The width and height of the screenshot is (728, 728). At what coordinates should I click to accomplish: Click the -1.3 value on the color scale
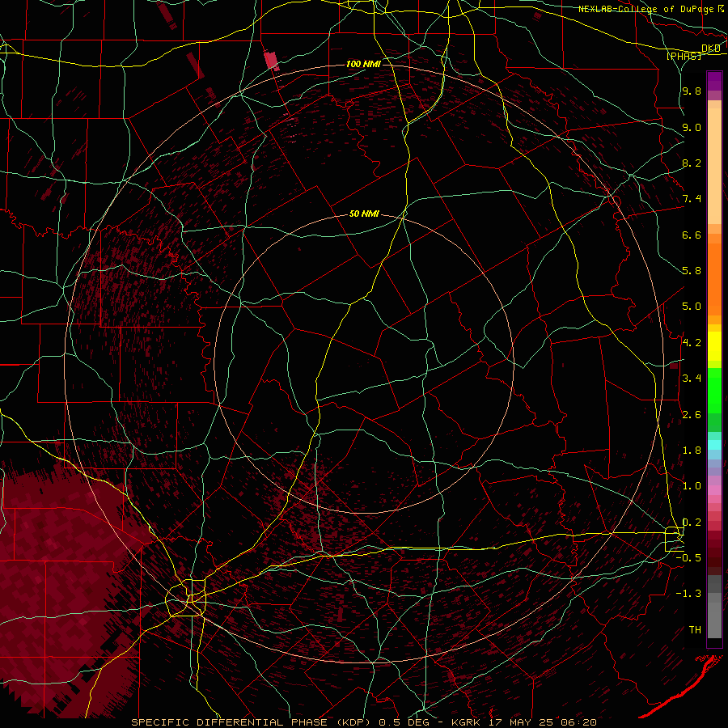point(688,594)
